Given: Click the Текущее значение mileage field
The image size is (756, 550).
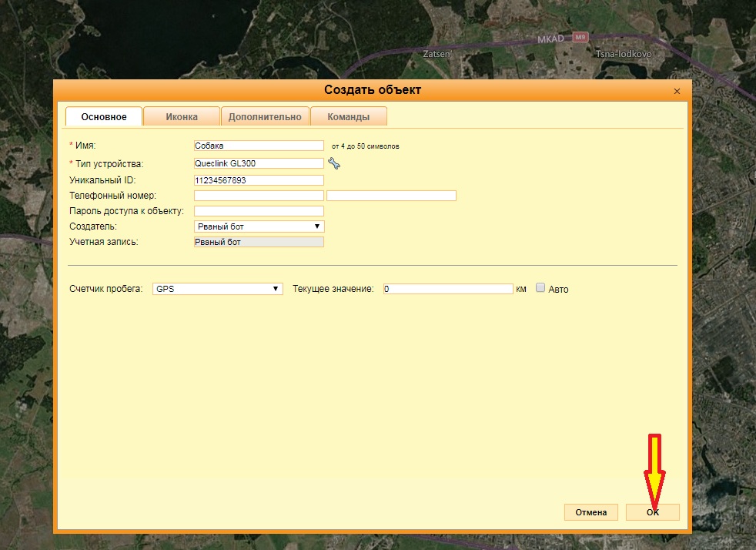Looking at the screenshot, I should tap(447, 289).
